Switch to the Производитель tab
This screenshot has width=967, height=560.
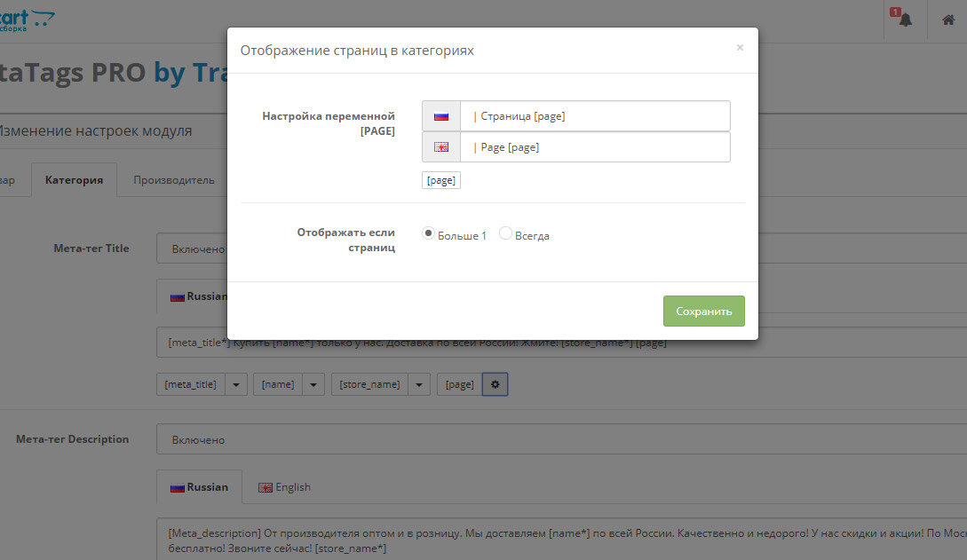(174, 180)
